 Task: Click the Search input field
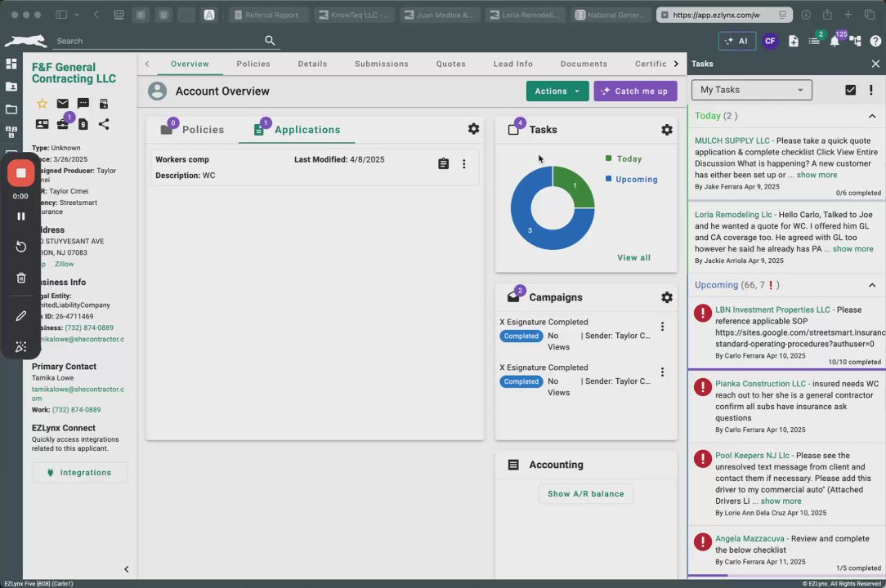pos(159,41)
